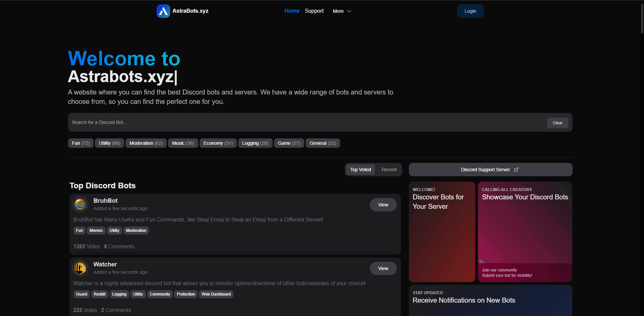The height and width of the screenshot is (316, 644).
Task: Click the 8 Comments text on BruhBot
Action: [x=119, y=246]
